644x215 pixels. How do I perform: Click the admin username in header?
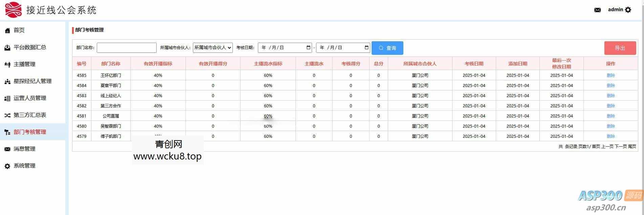(x=615, y=9)
